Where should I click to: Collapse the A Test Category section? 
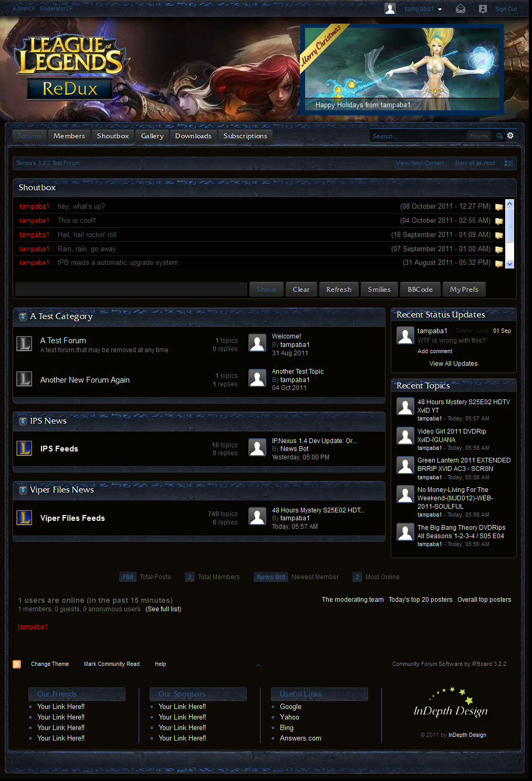coord(23,316)
